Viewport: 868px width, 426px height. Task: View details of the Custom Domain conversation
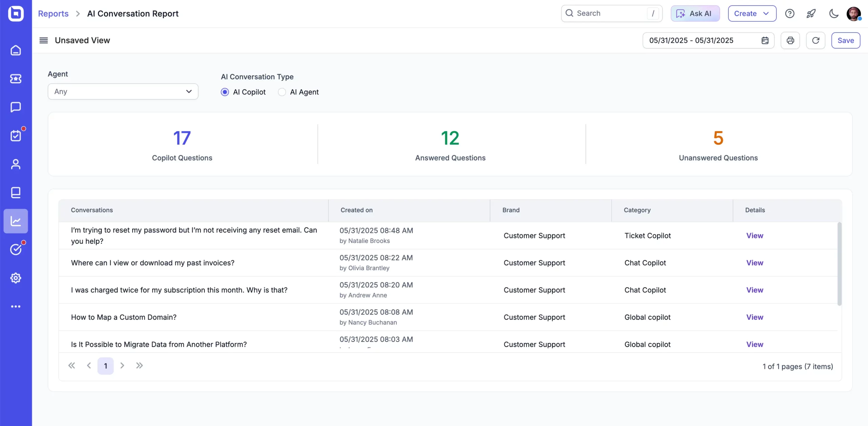pyautogui.click(x=755, y=317)
